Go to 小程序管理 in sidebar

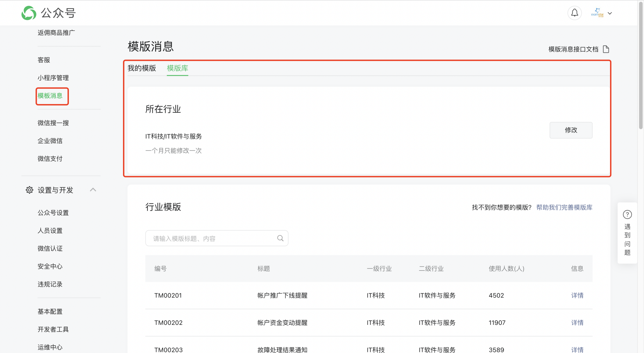[53, 78]
